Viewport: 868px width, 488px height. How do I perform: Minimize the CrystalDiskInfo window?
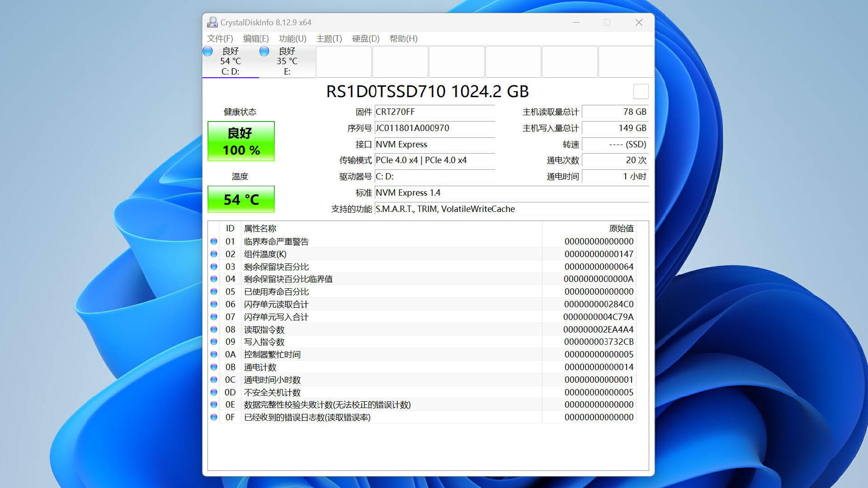576,22
